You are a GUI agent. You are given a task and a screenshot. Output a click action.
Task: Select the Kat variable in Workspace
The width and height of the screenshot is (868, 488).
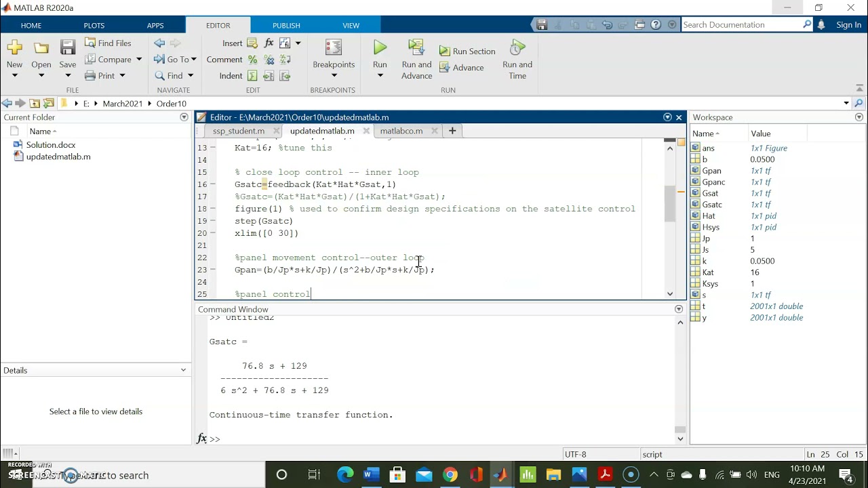pyautogui.click(x=707, y=272)
